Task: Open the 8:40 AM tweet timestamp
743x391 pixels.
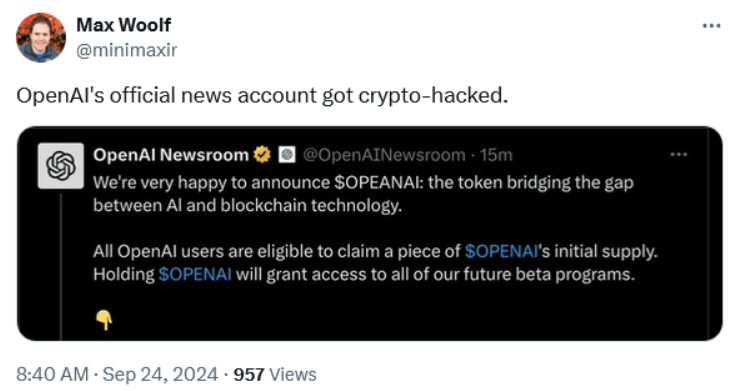Action: [53, 374]
